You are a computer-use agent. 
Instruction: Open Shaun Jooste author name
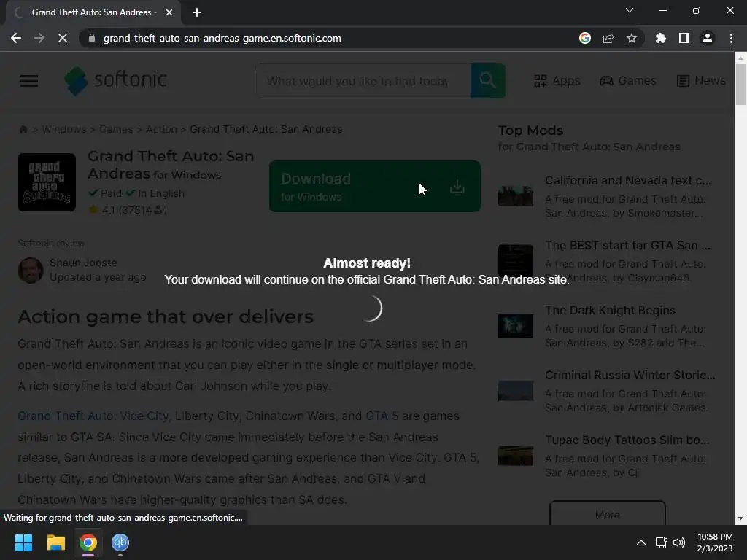pyautogui.click(x=83, y=262)
